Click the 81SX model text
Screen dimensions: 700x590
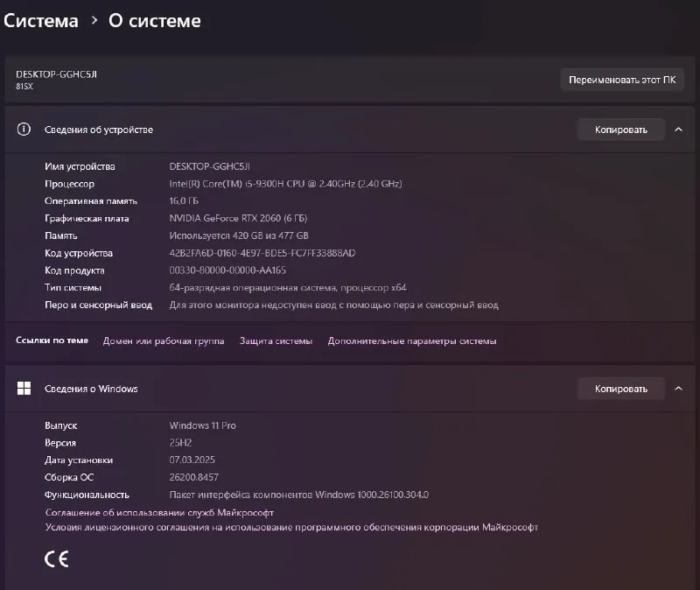click(x=24, y=86)
